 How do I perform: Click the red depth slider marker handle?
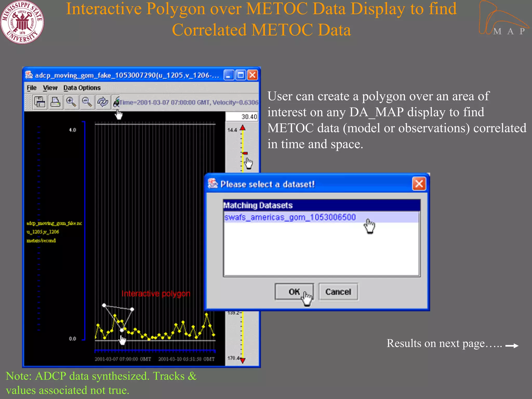click(245, 153)
